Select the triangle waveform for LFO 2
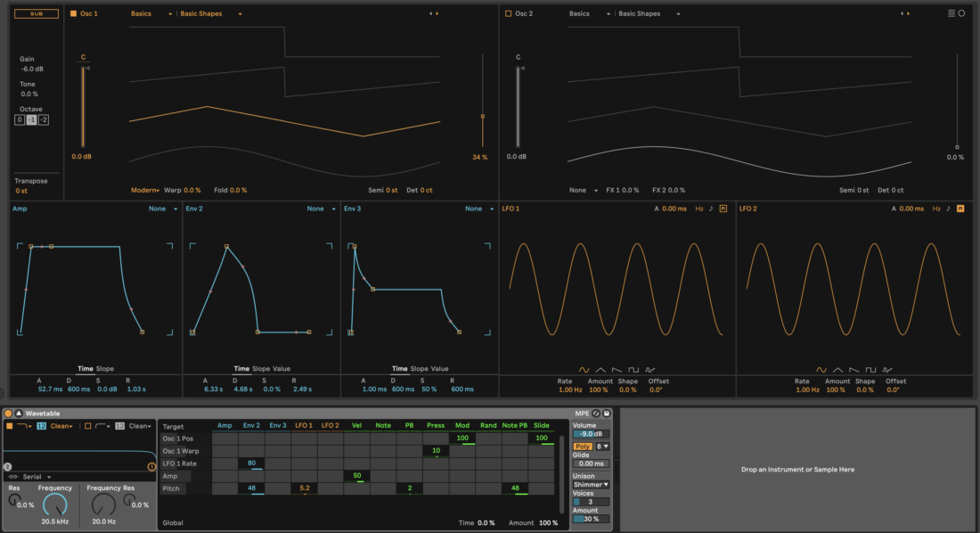Screen dimensions: 980x533 (x=838, y=370)
